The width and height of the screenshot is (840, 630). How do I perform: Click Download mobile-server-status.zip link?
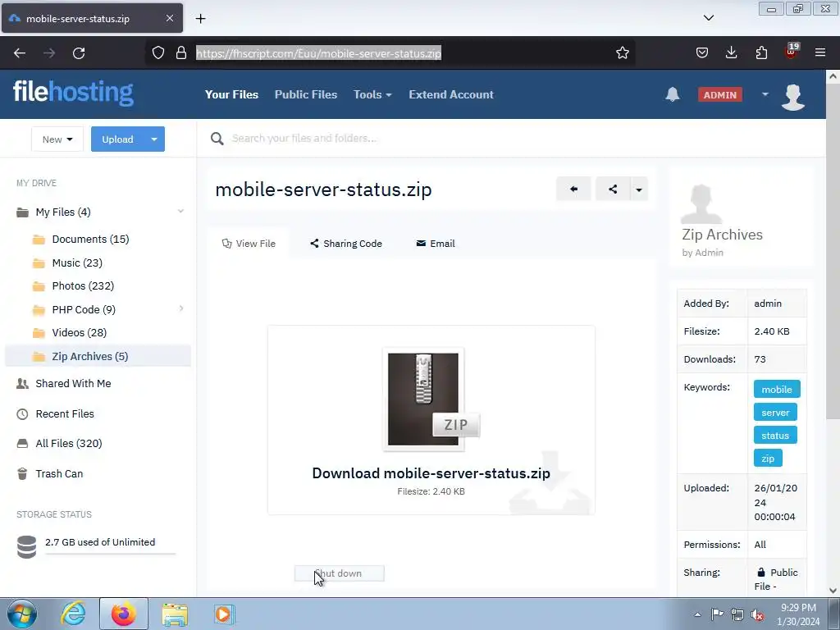[x=431, y=473]
